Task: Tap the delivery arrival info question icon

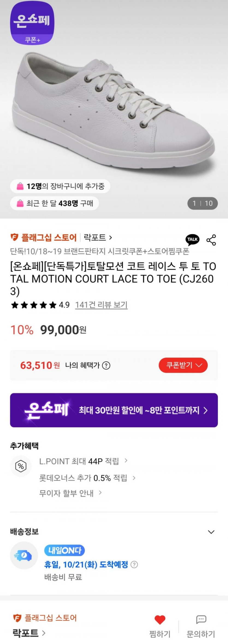Action: point(134,564)
